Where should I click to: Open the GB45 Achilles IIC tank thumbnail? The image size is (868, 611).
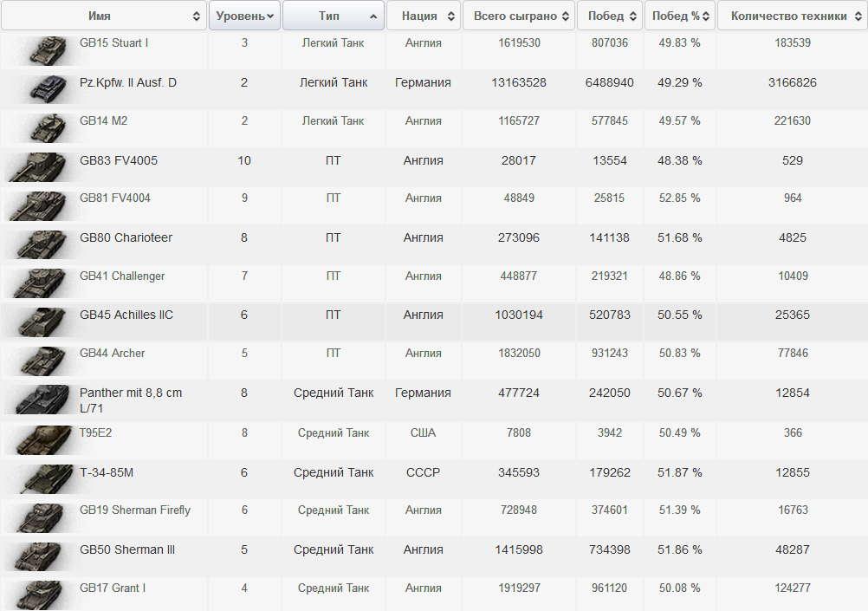(x=39, y=321)
